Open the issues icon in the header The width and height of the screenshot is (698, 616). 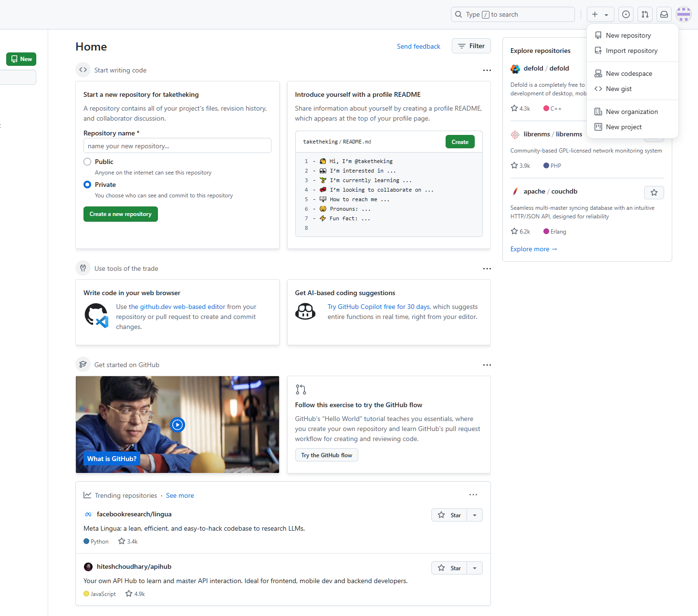coord(626,14)
